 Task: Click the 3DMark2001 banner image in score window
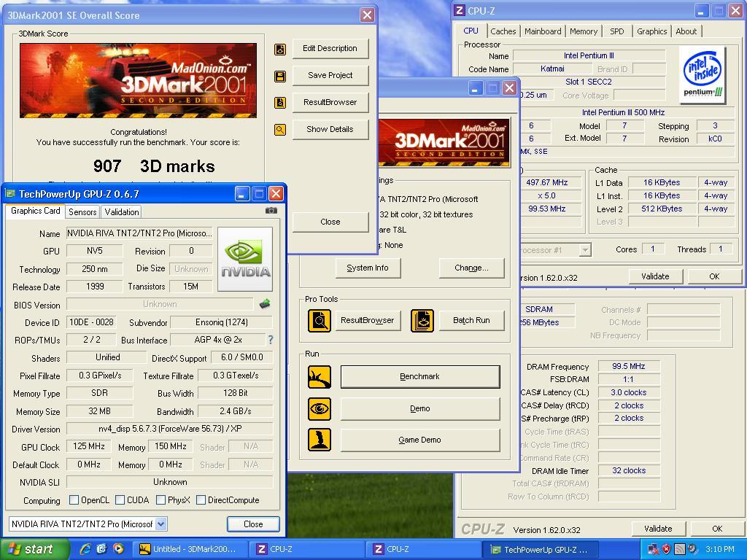coord(138,80)
